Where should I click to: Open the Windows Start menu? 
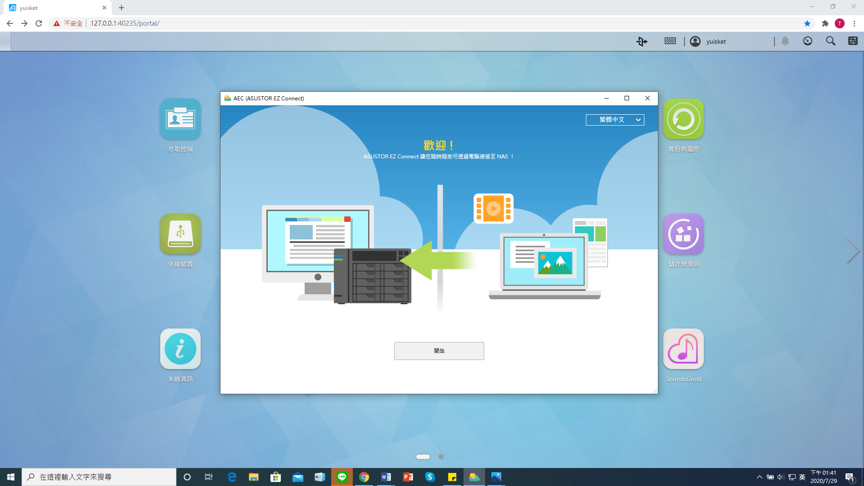(10, 477)
